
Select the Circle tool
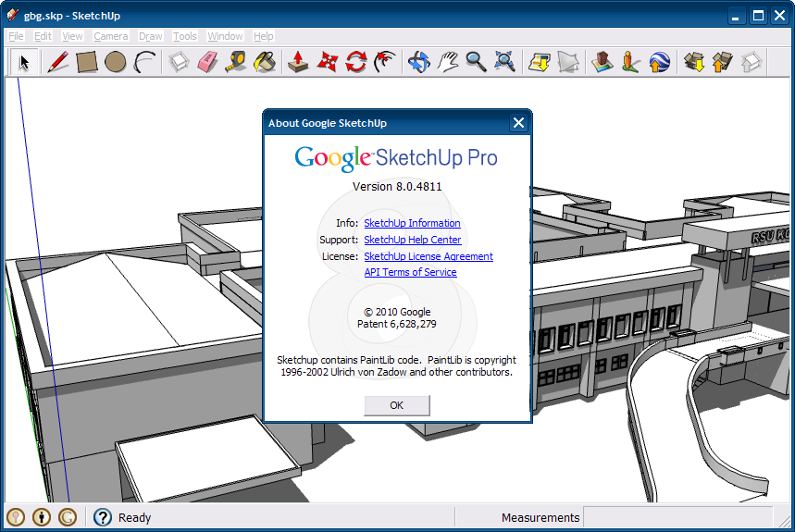tap(116, 62)
